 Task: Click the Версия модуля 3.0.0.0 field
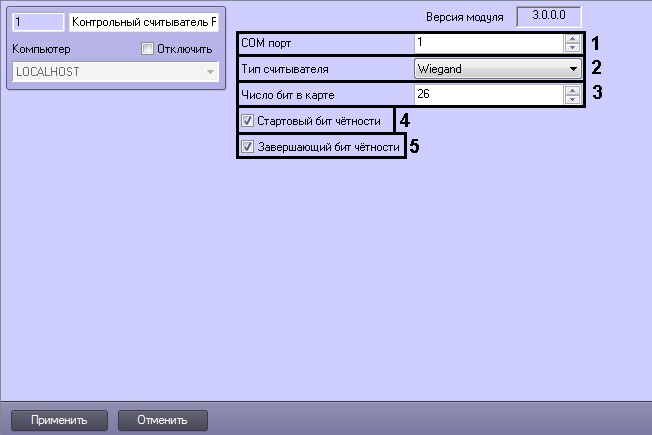(x=546, y=16)
